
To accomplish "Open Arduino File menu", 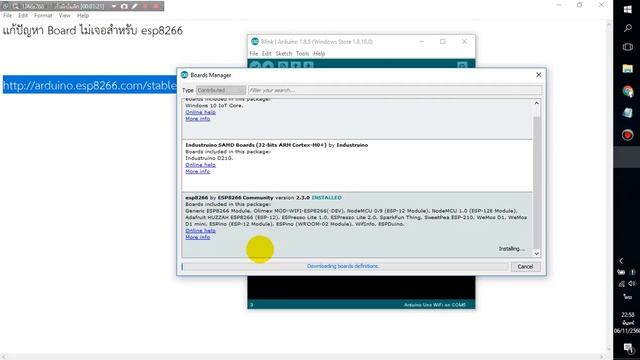I will point(253,53).
